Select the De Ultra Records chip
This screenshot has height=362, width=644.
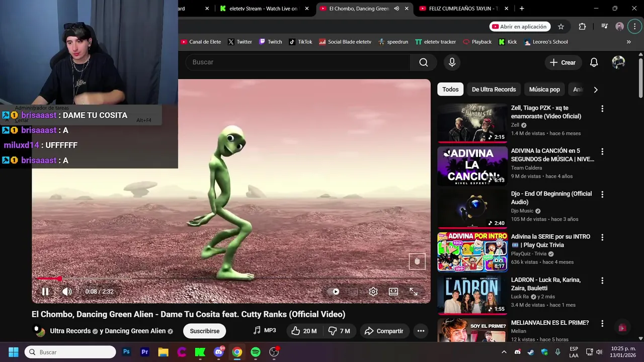[x=494, y=89]
